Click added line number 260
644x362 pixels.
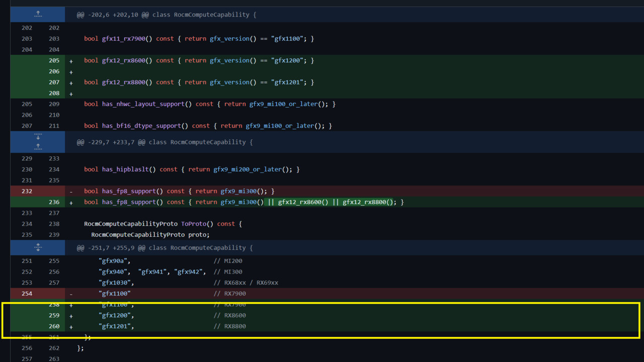point(54,326)
